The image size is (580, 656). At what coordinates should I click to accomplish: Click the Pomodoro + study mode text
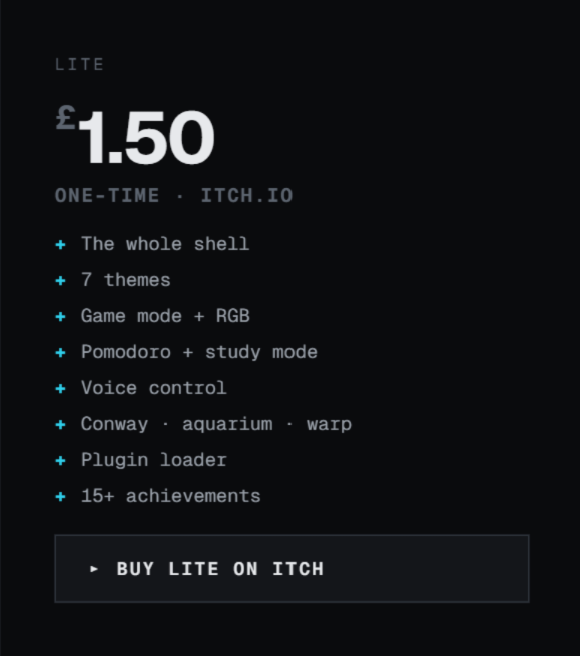199,352
